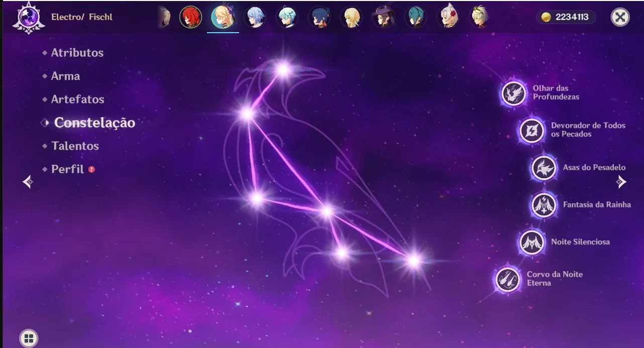Viewport: 644px width, 348px height.
Task: Select the central star joining four lines
Action: pyautogui.click(x=327, y=211)
